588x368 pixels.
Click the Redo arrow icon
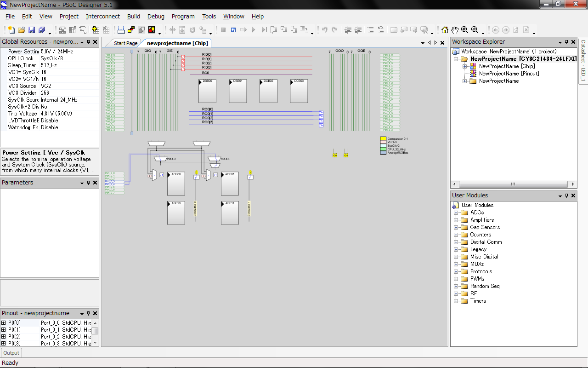pyautogui.click(x=334, y=30)
